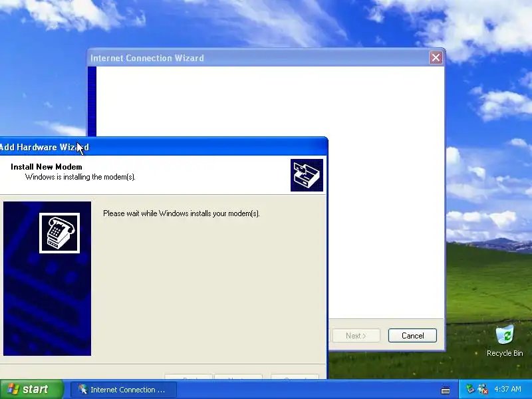532x399 pixels.
Task: Click "Windows is installing the modem(s)." text
Action: [80, 177]
